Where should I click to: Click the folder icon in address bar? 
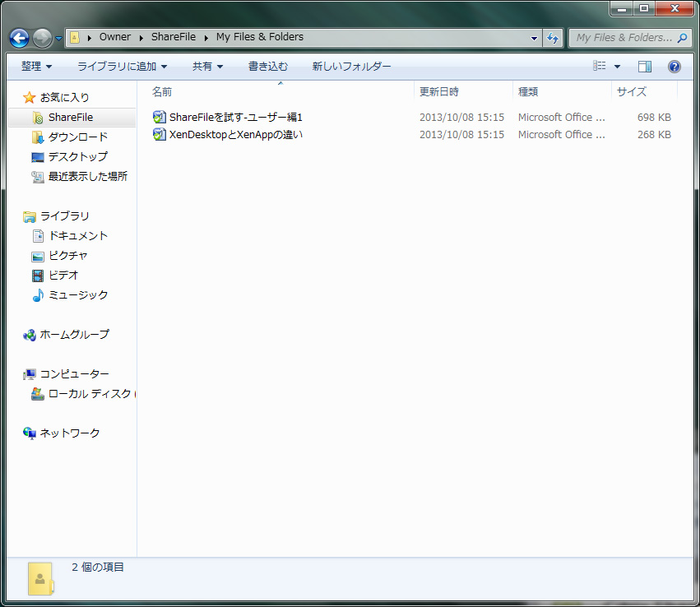tap(75, 38)
